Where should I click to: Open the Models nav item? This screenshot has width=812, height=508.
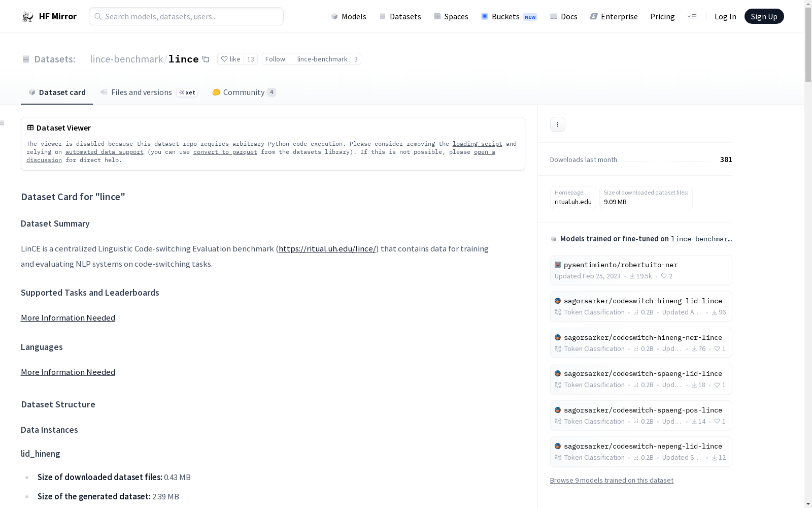click(x=349, y=16)
